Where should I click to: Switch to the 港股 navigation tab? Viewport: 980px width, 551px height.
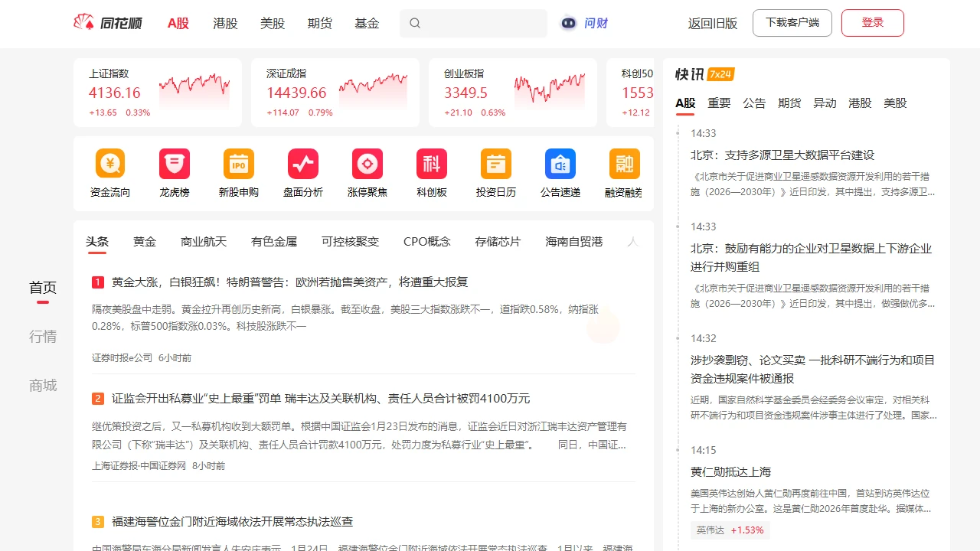[224, 23]
